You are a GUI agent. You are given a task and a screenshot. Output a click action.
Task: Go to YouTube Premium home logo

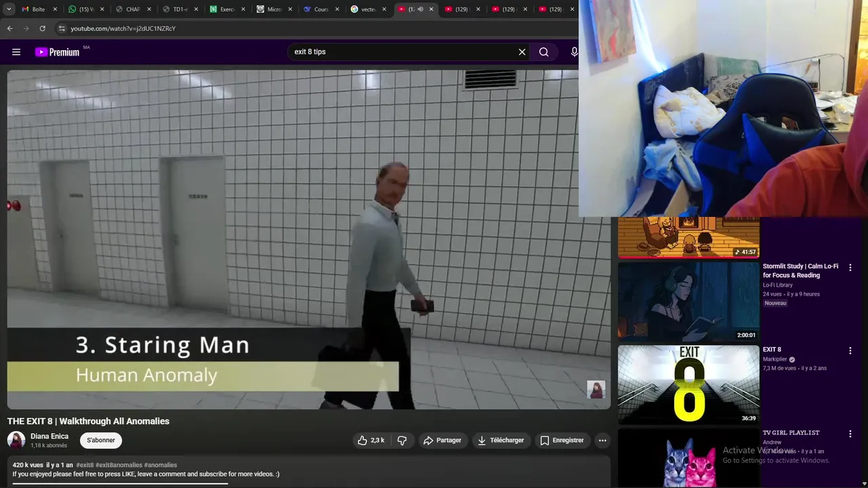tap(58, 52)
